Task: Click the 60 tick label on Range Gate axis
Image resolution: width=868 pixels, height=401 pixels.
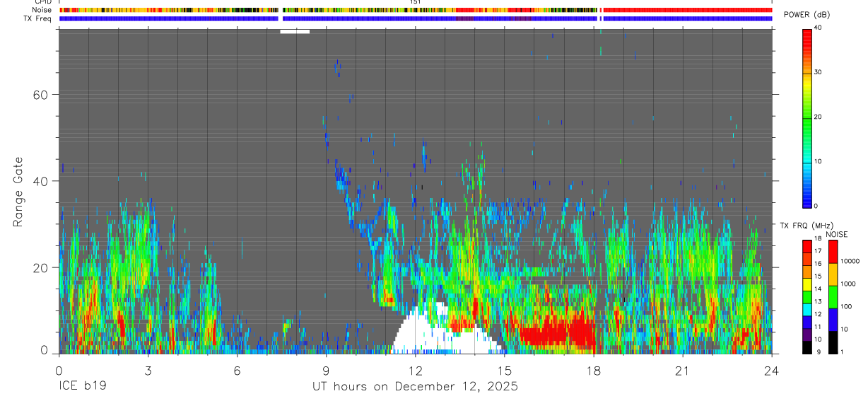Action: coord(41,95)
